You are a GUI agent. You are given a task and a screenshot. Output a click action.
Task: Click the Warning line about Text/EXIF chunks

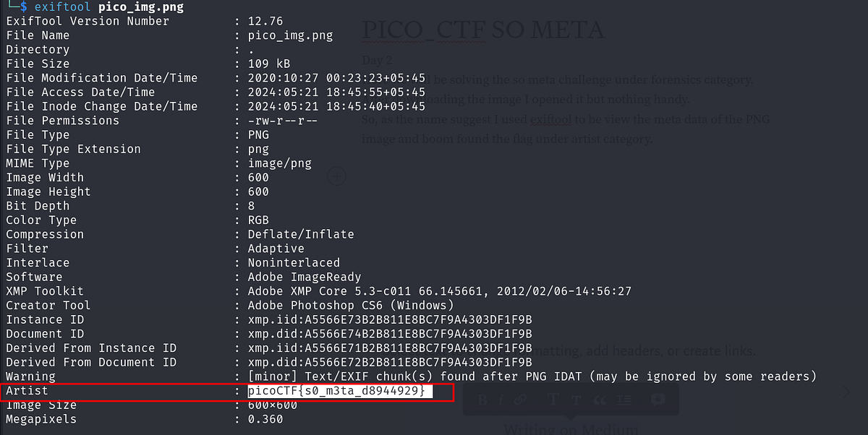[x=289, y=376]
